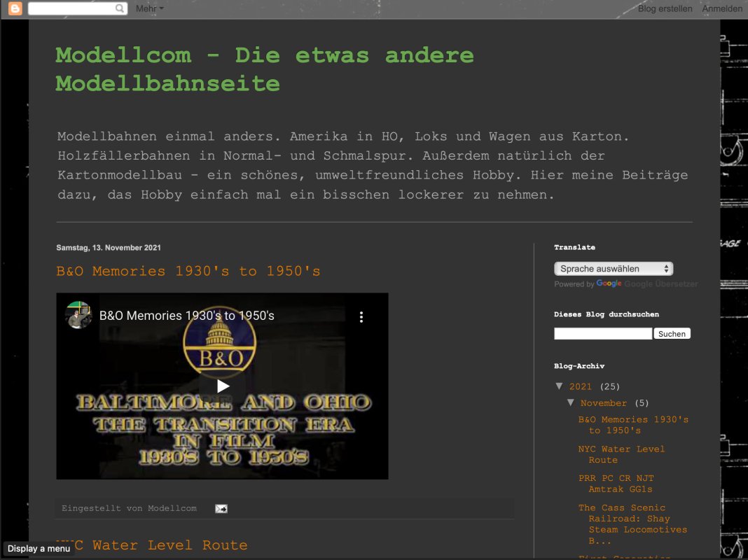Viewport: 748px width, 560px height.
Task: Collapse the November archive month
Action: 571,403
